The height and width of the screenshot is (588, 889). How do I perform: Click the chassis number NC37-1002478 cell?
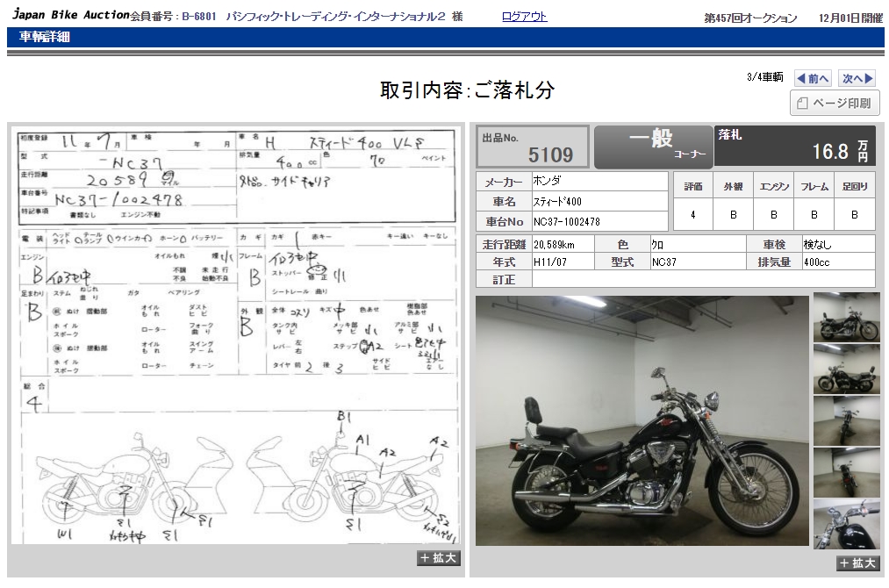pyautogui.click(x=599, y=221)
